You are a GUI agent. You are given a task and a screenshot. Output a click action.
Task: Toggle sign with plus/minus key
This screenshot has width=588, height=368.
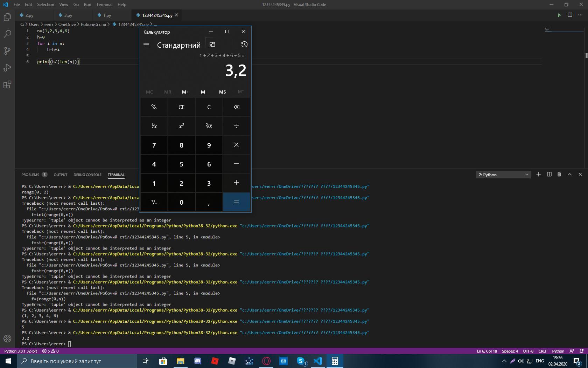click(x=154, y=202)
